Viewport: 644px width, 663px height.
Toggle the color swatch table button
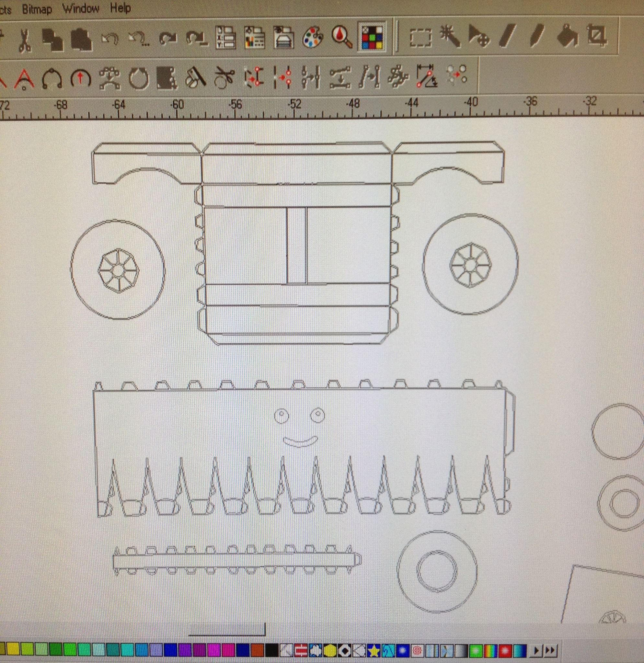[x=372, y=37]
